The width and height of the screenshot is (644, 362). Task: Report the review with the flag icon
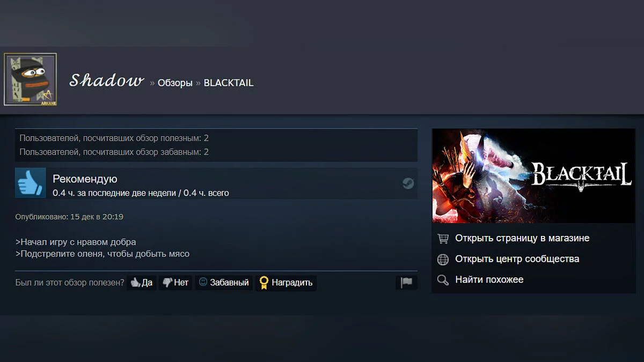pos(406,283)
